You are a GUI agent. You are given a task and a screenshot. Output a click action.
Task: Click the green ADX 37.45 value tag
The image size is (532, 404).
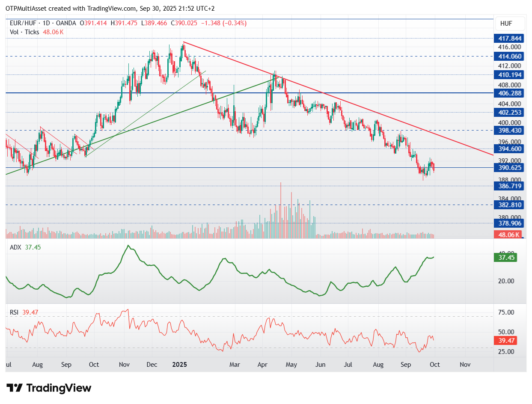pyautogui.click(x=505, y=257)
